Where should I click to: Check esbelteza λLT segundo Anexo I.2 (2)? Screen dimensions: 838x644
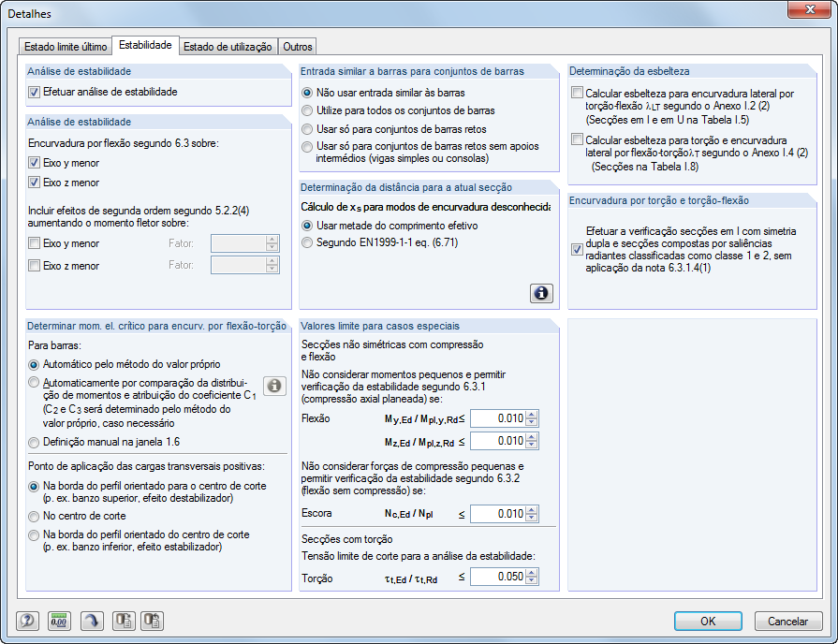coord(577,93)
